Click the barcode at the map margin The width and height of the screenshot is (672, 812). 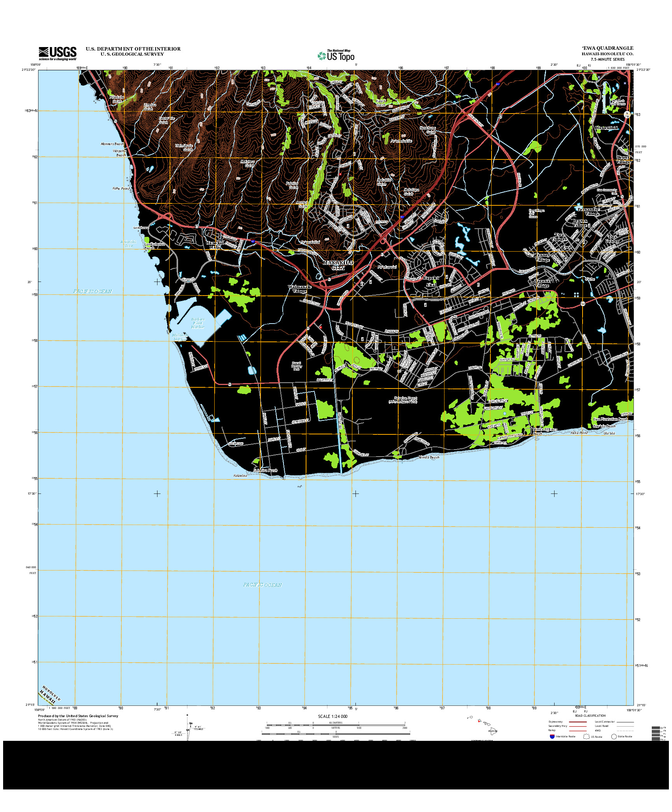(656, 733)
